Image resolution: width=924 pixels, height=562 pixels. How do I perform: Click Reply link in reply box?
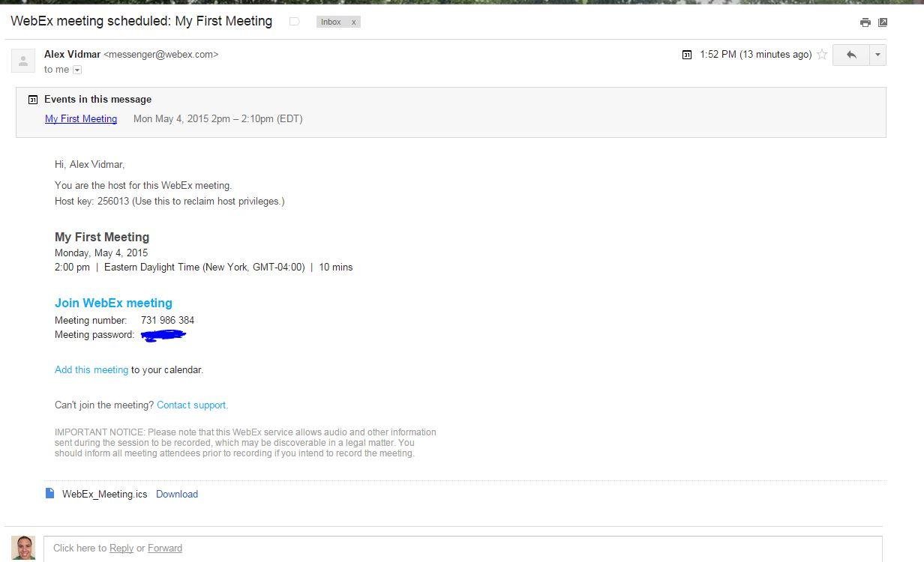121,548
